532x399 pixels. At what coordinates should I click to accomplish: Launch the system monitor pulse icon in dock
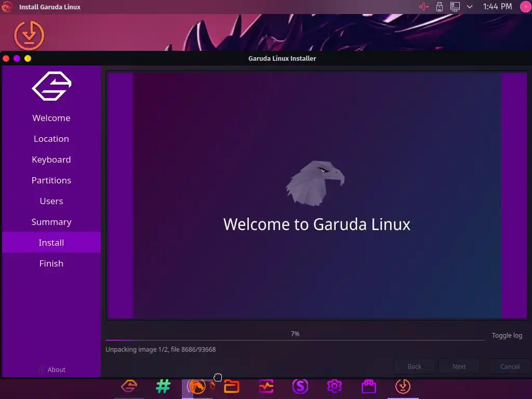click(266, 386)
